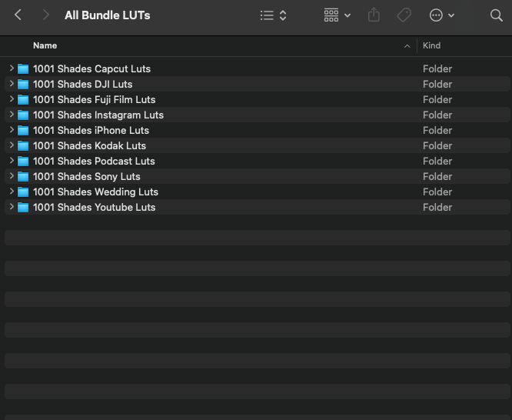512x420 pixels.
Task: Click the Search magnifier icon
Action: [x=496, y=15]
